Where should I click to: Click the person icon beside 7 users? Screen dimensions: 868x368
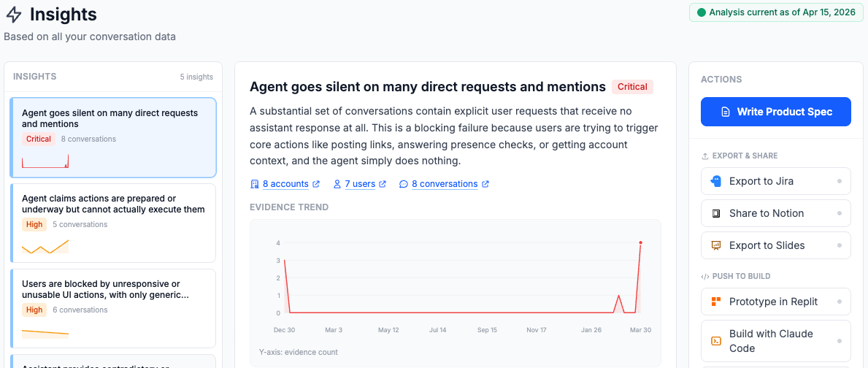[x=337, y=184]
